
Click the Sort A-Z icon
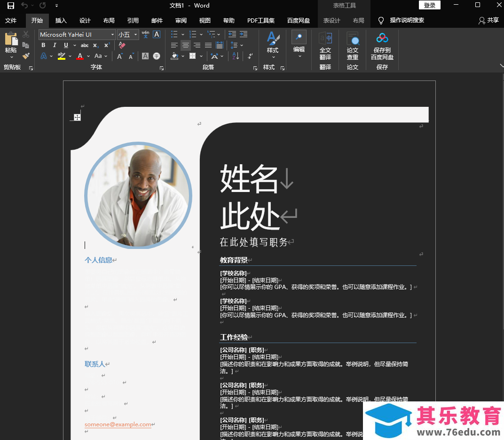(236, 56)
